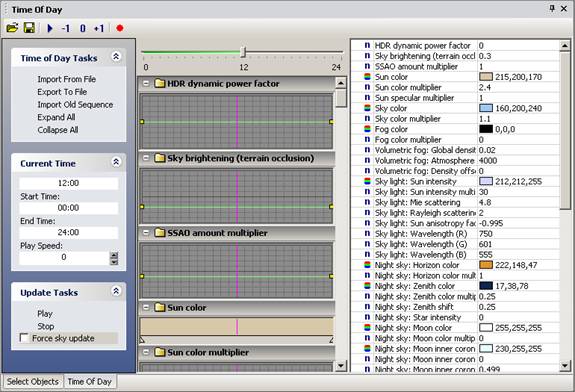Choose Import From File link
Screen dimensions: 575x392
tap(66, 79)
